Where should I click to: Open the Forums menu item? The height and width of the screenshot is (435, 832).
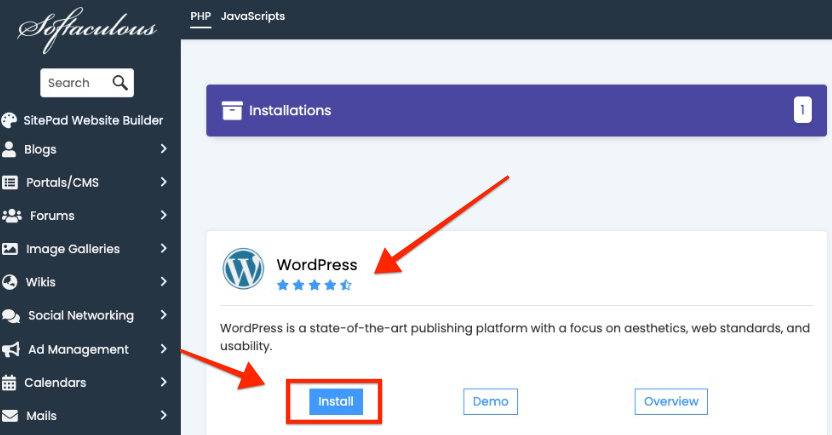tap(52, 216)
